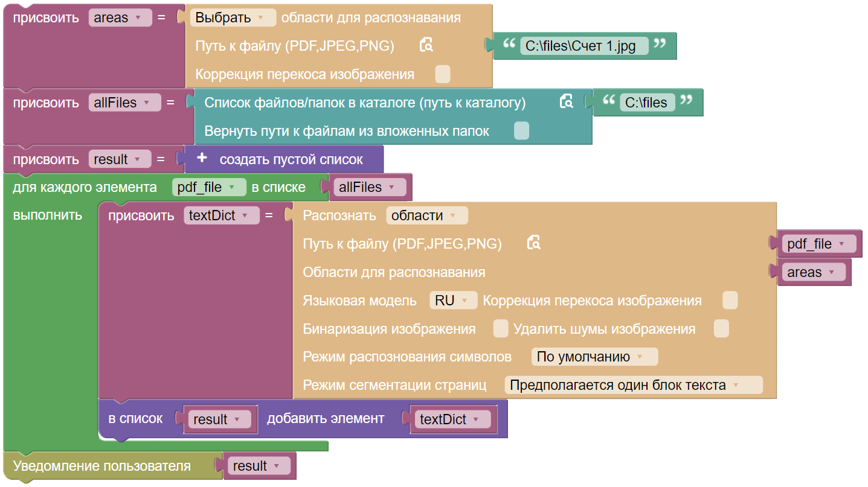Click the 'Режим сегментации страниц' label
Image resolution: width=868 pixels, height=487 pixels.
coord(394,385)
